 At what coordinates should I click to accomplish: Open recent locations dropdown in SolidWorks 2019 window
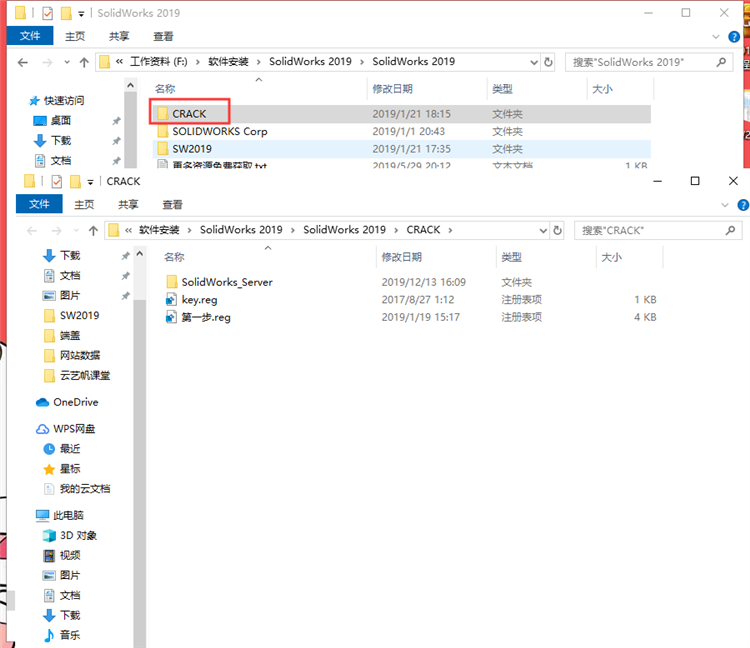pyautogui.click(x=67, y=62)
